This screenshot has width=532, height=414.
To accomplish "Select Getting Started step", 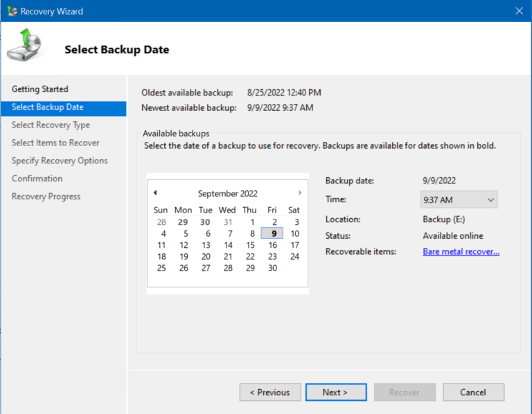I will tap(40, 89).
